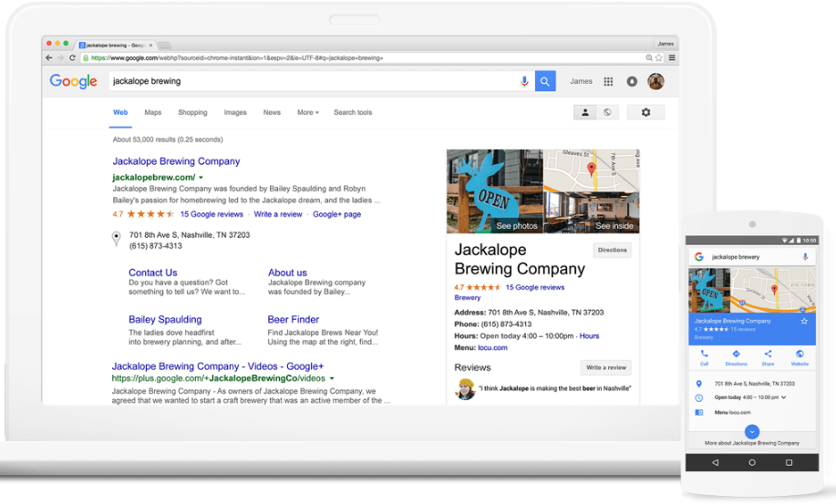This screenshot has height=504, width=836.
Task: Click Directions button in knowledge panel
Action: [612, 250]
